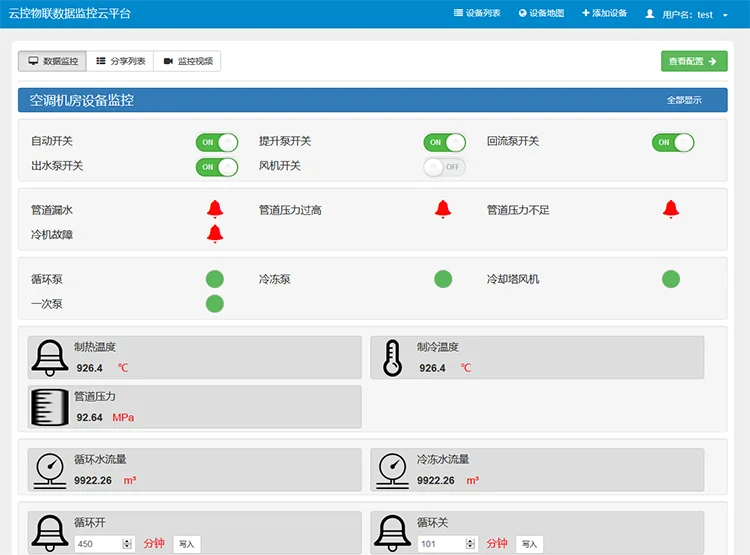The image size is (750, 555).
Task: Click the 云控物联数据监控云平台 title
Action: [x=70, y=13]
